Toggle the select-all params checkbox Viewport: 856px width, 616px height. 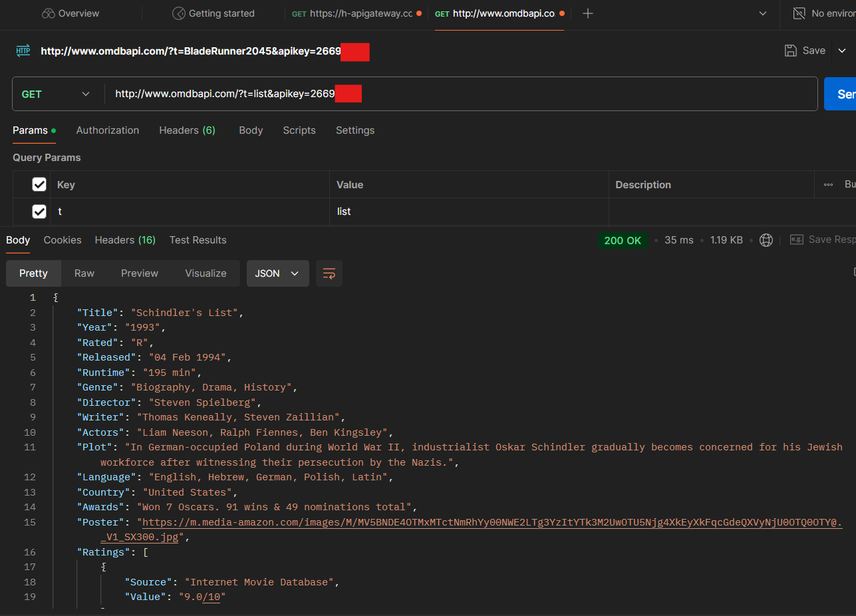[39, 184]
